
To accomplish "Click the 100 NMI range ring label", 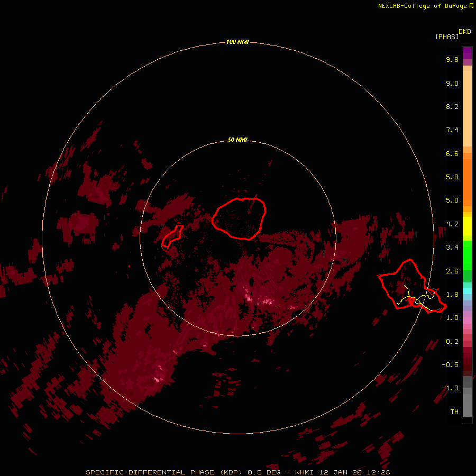I will coord(237,42).
